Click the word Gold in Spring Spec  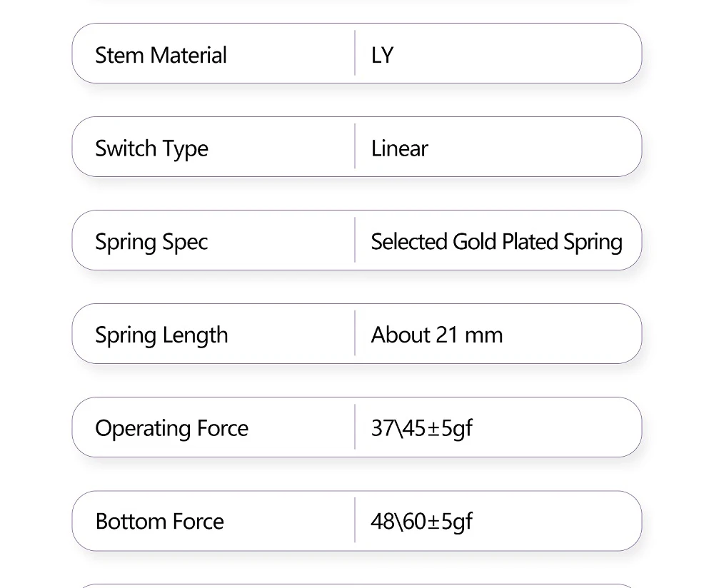(x=475, y=242)
